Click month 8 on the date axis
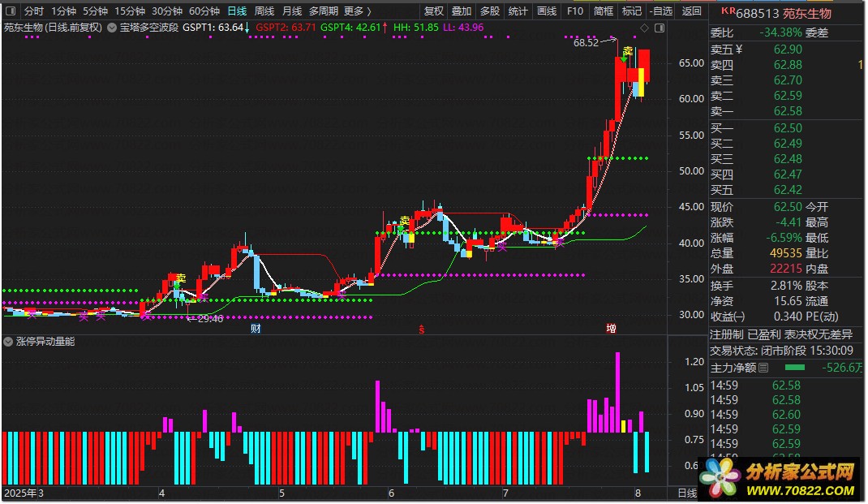 [x=638, y=493]
